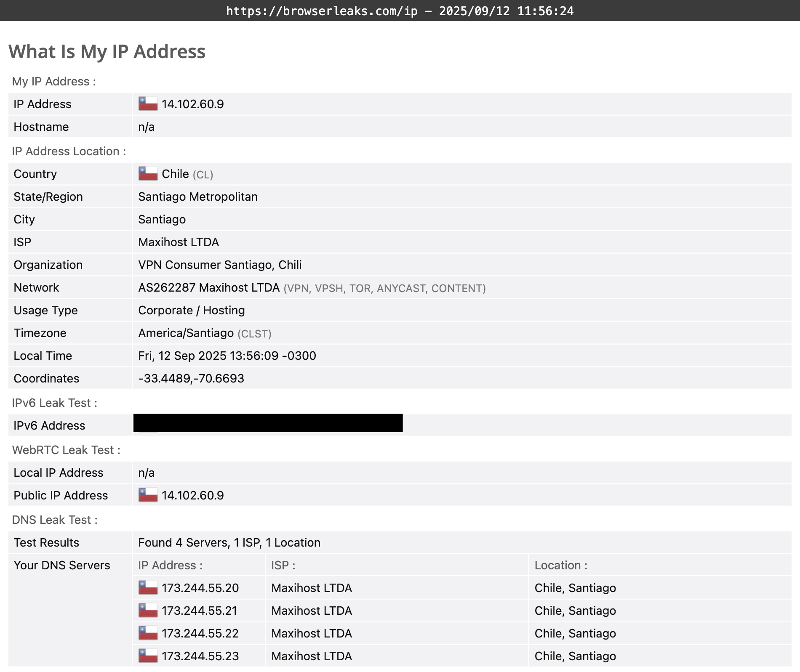Click Maxihost LTDA in the 173.244.55.20 row
This screenshot has width=800, height=672.
[312, 588]
